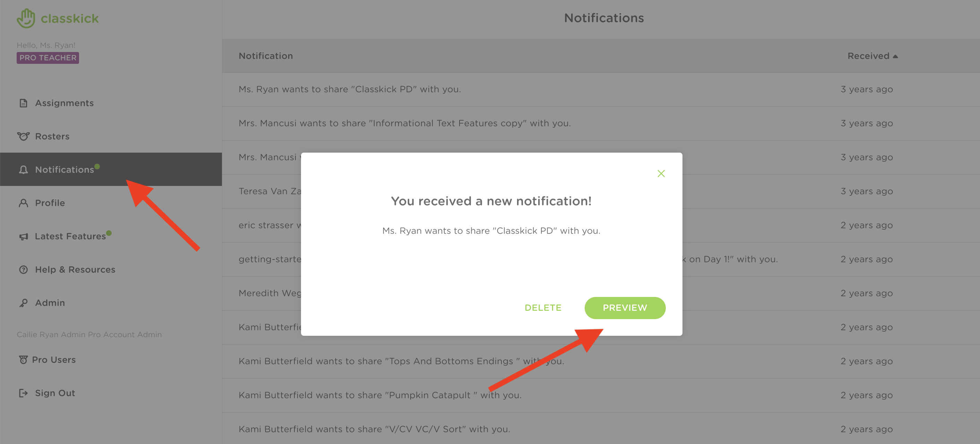The height and width of the screenshot is (444, 980).
Task: Click PREVIEW button on notification
Action: [x=624, y=307]
